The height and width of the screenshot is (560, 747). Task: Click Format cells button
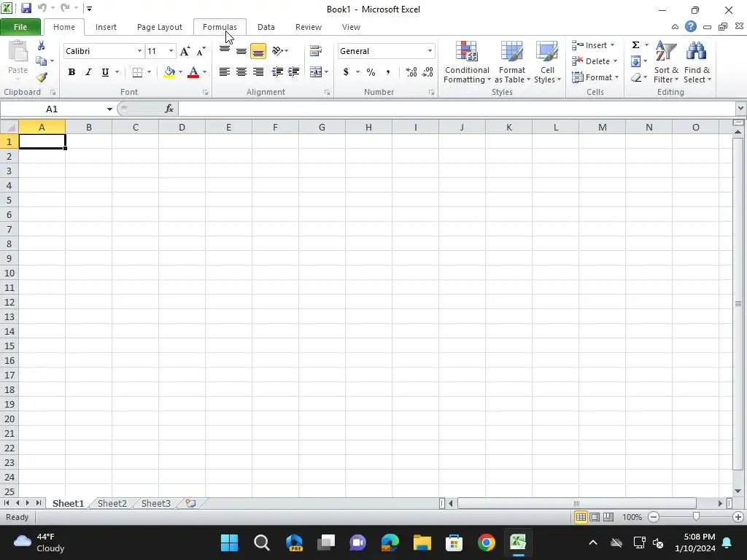coord(595,77)
